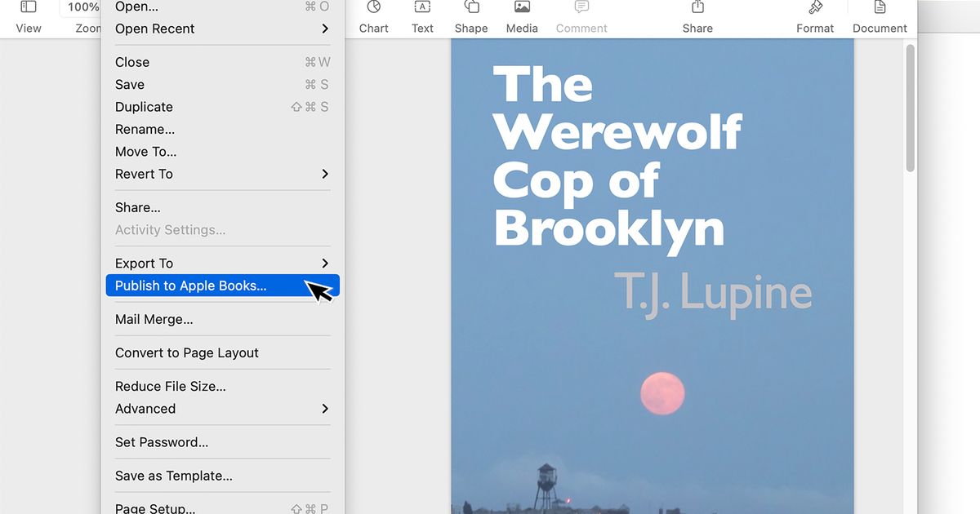Click the Media toolbar icon
Screen dimensions: 980x514
coord(522,8)
